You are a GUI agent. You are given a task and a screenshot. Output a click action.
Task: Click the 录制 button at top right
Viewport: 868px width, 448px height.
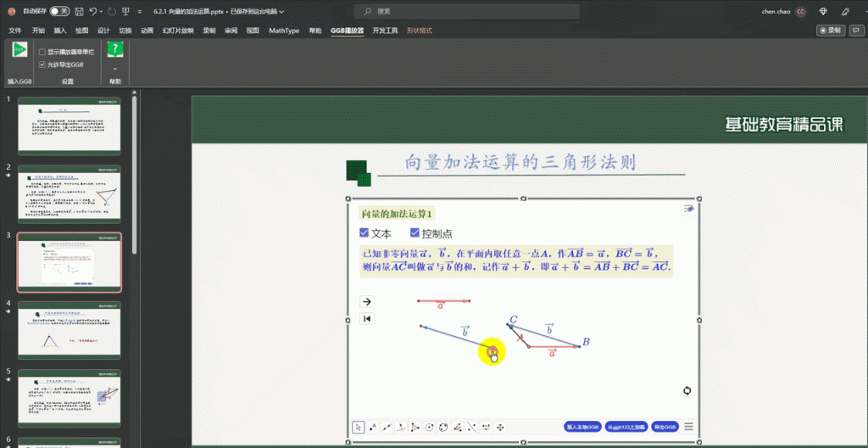pos(832,31)
